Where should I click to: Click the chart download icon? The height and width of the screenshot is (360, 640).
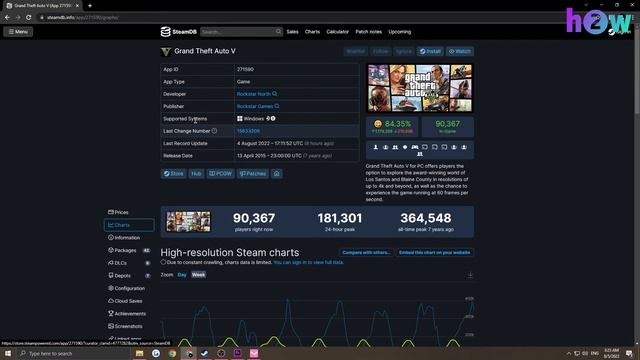point(470,275)
